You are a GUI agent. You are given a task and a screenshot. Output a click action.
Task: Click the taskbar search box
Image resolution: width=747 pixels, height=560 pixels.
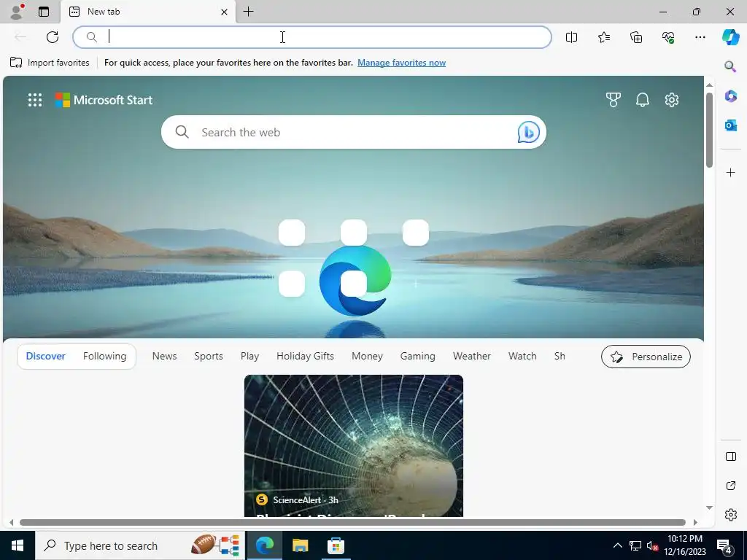(139, 545)
